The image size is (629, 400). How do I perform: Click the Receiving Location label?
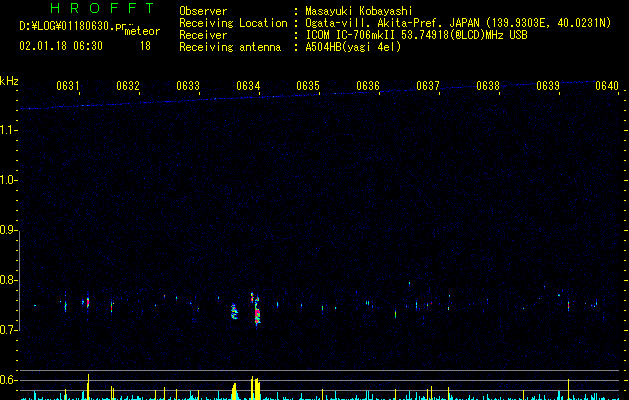pos(233,23)
